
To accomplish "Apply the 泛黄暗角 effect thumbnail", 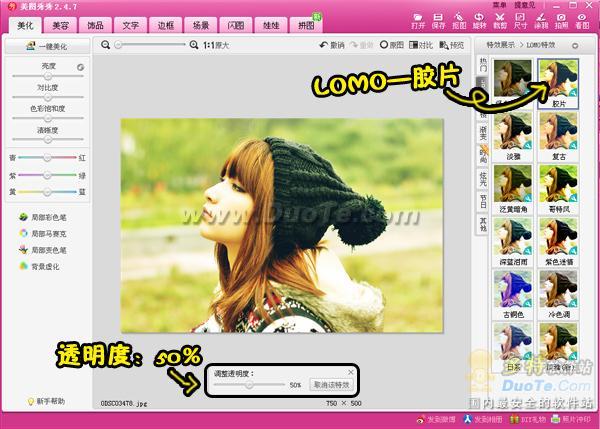I will pyautogui.click(x=513, y=189).
